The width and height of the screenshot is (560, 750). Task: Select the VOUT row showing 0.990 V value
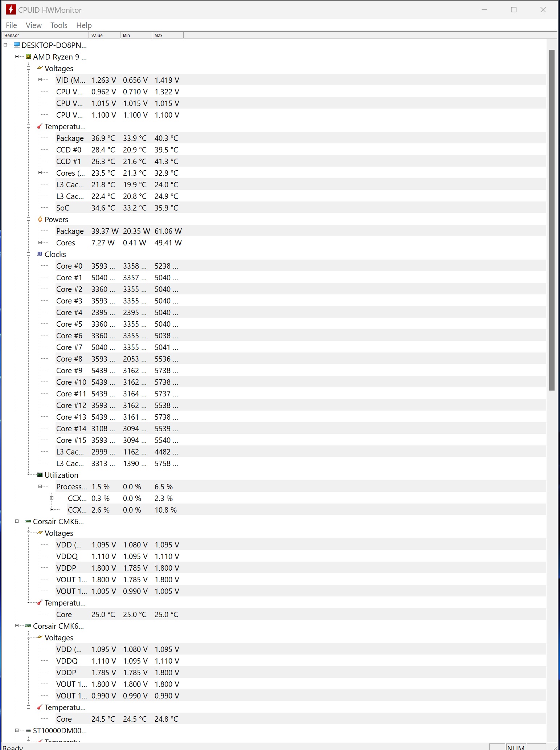[x=301, y=696]
